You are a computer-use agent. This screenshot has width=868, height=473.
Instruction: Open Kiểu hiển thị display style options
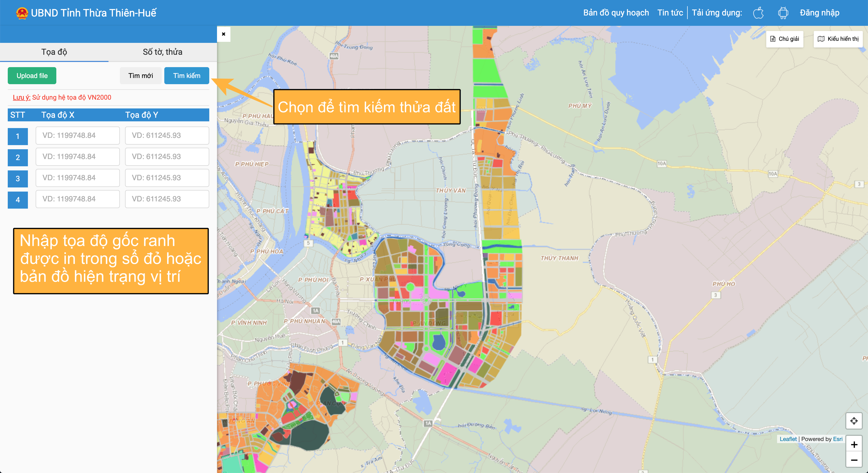pyautogui.click(x=838, y=39)
